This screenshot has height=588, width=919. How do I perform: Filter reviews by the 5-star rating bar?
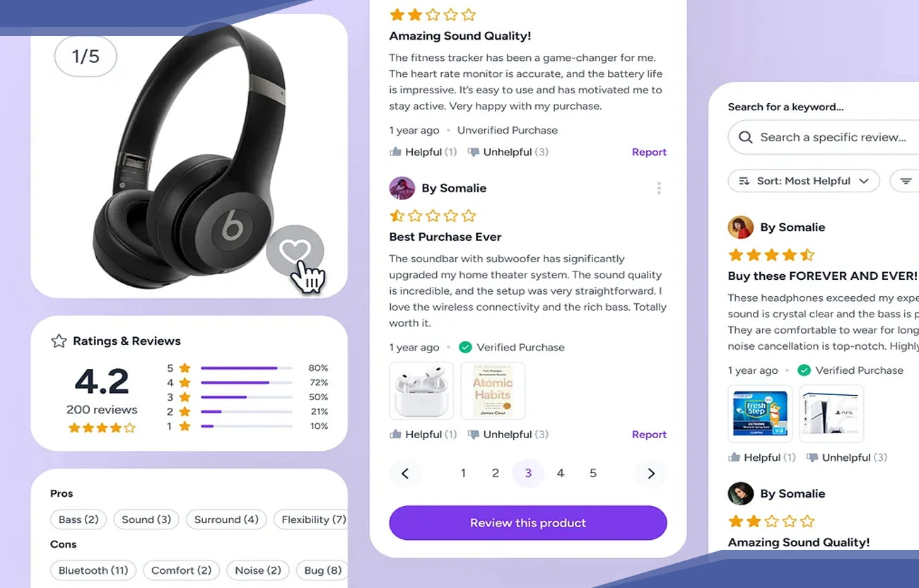coord(247,368)
